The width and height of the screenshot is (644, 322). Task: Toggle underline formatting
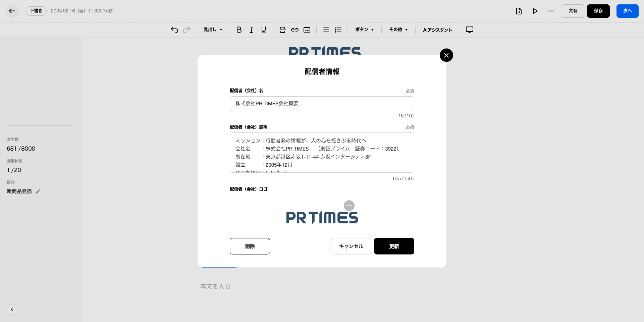(264, 30)
